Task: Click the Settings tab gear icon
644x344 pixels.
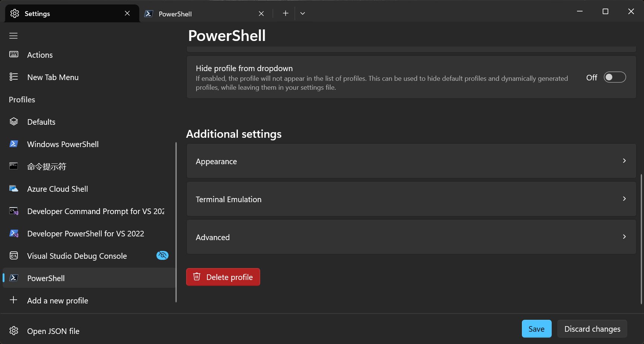Action: tap(15, 13)
